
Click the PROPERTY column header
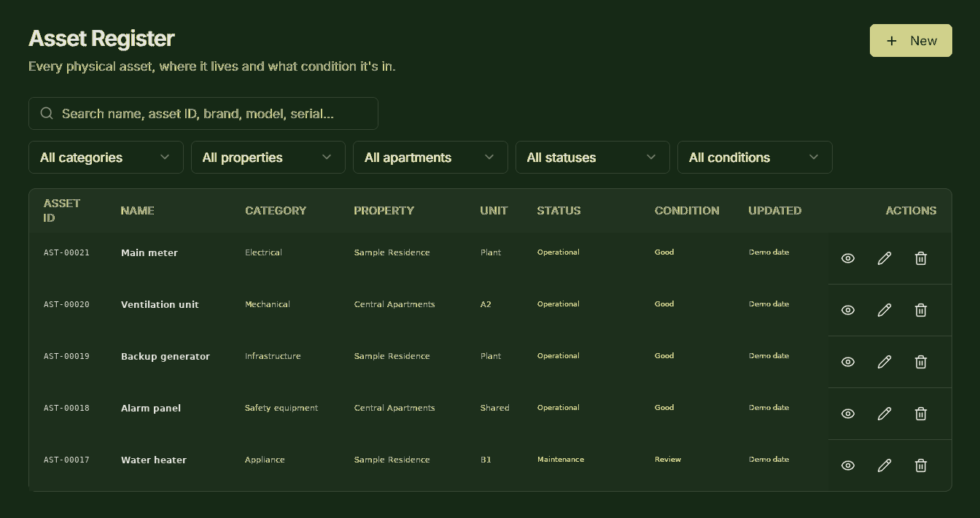coord(384,210)
